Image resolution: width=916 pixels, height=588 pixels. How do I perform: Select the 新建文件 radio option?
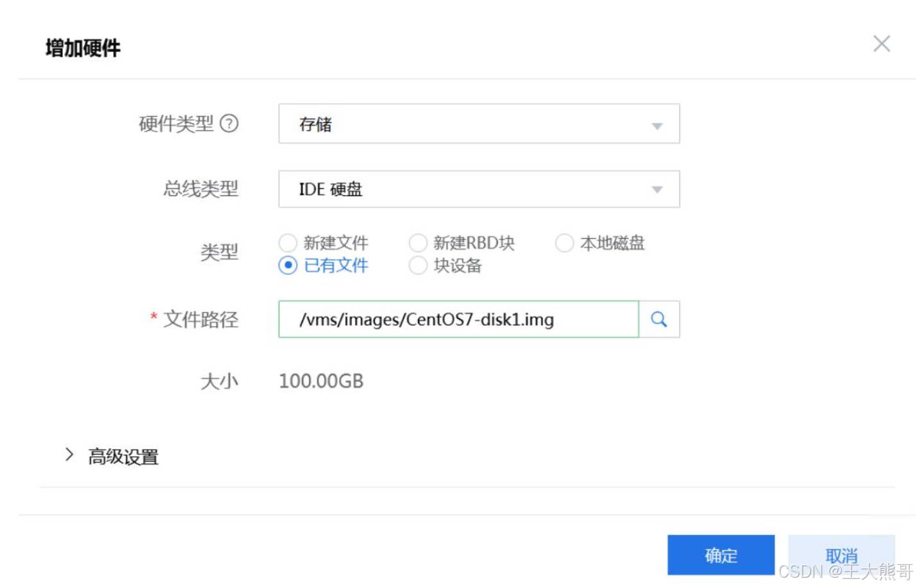[288, 243]
